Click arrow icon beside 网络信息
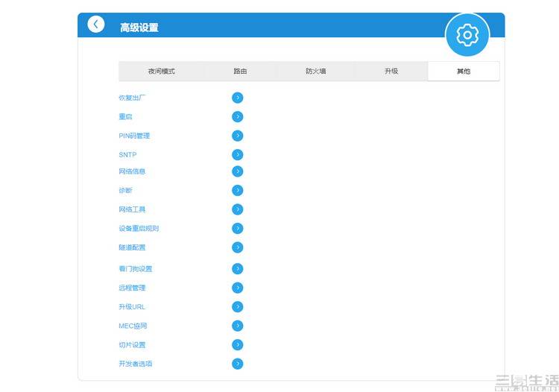 tap(238, 171)
